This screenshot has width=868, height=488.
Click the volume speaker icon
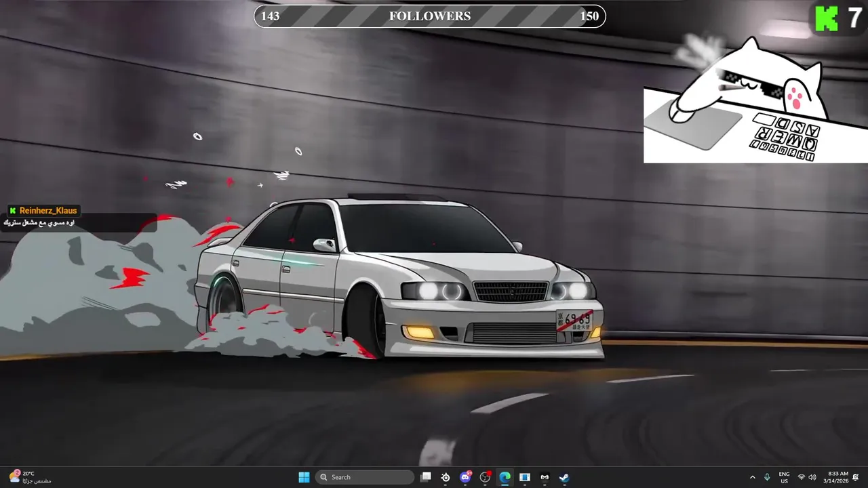(x=812, y=477)
